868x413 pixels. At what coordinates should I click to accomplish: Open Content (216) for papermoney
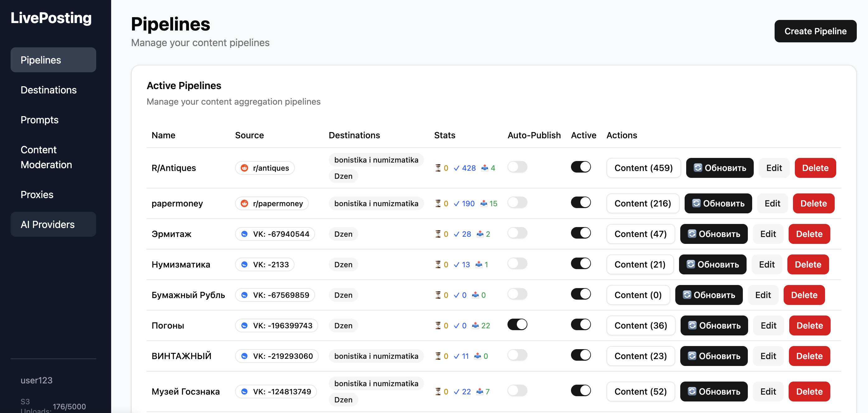(642, 203)
